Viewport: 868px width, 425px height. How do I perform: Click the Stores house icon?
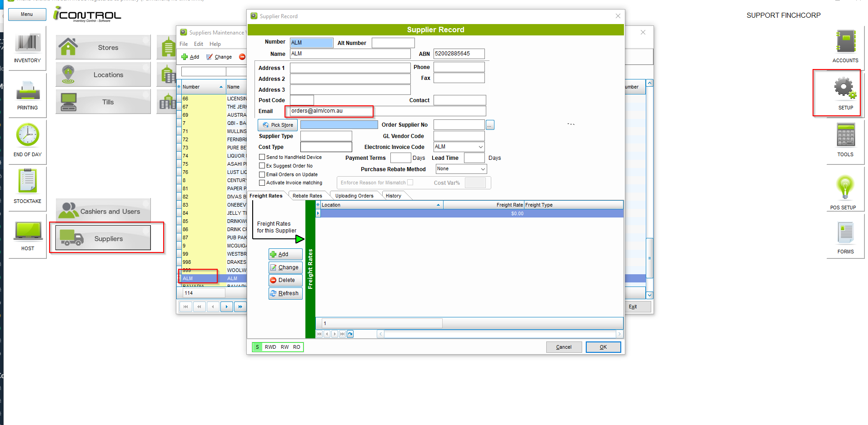(x=68, y=47)
